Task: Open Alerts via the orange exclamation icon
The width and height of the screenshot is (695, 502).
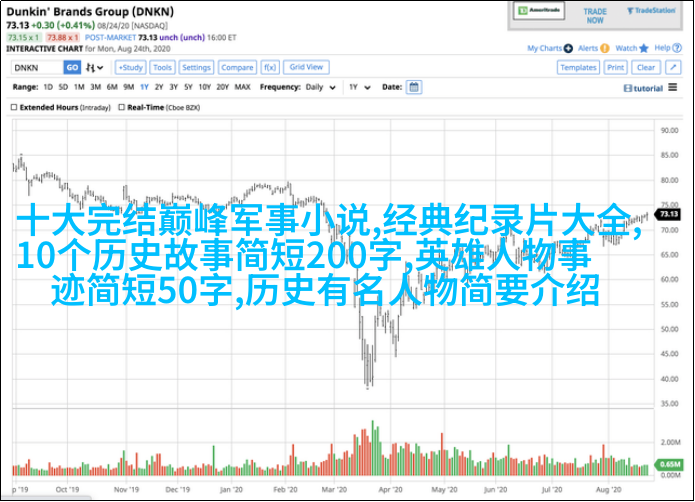Action: coord(605,48)
